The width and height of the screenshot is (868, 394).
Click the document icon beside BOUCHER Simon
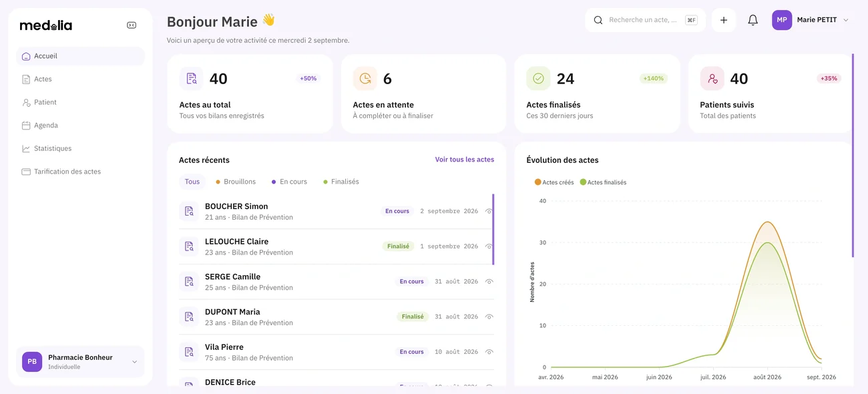[x=189, y=211]
